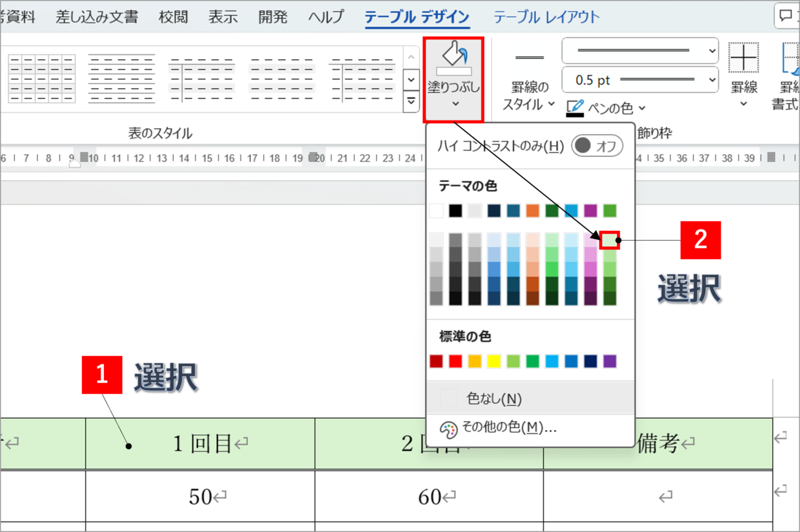
Task: Choose dark green theme color swatch
Action: click(x=552, y=210)
